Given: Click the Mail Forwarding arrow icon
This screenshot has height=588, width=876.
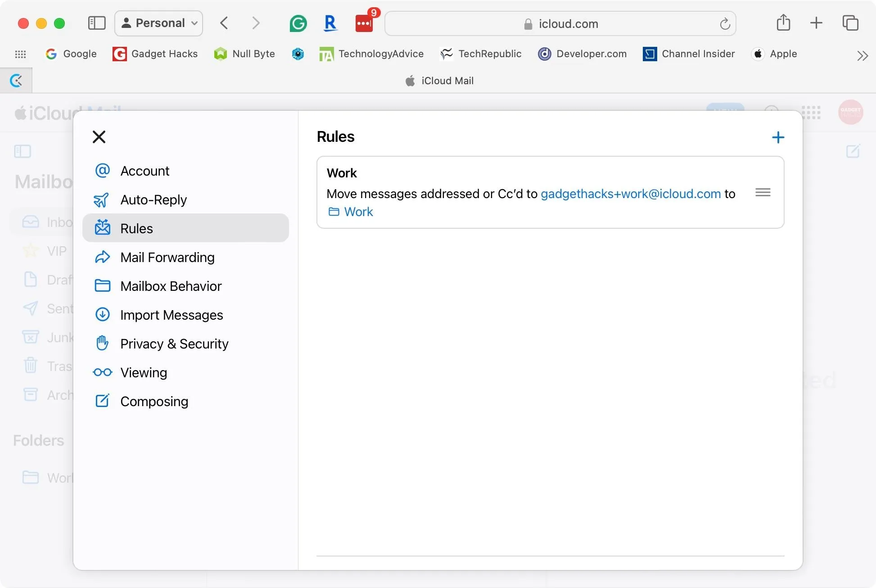Looking at the screenshot, I should (x=103, y=257).
